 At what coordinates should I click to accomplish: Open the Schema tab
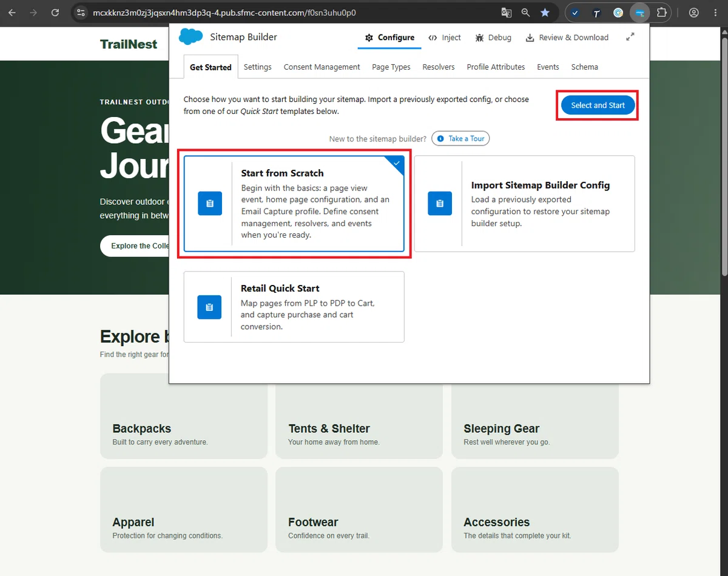click(x=585, y=67)
